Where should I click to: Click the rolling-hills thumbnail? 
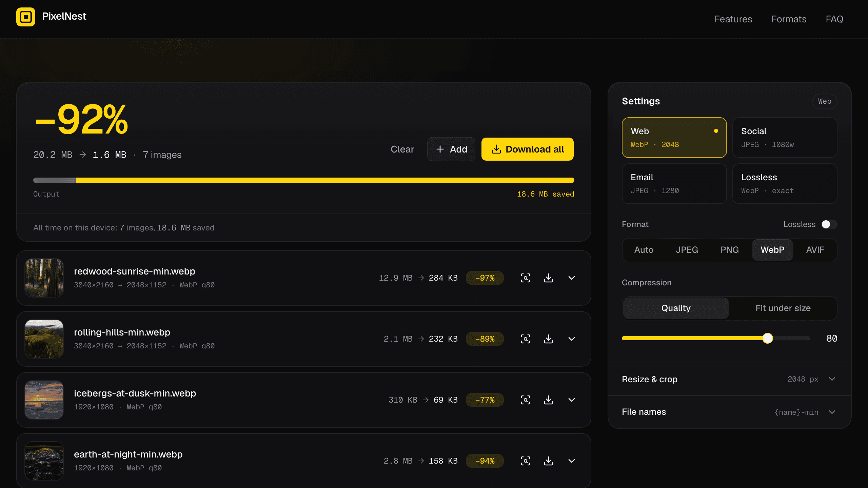(44, 339)
